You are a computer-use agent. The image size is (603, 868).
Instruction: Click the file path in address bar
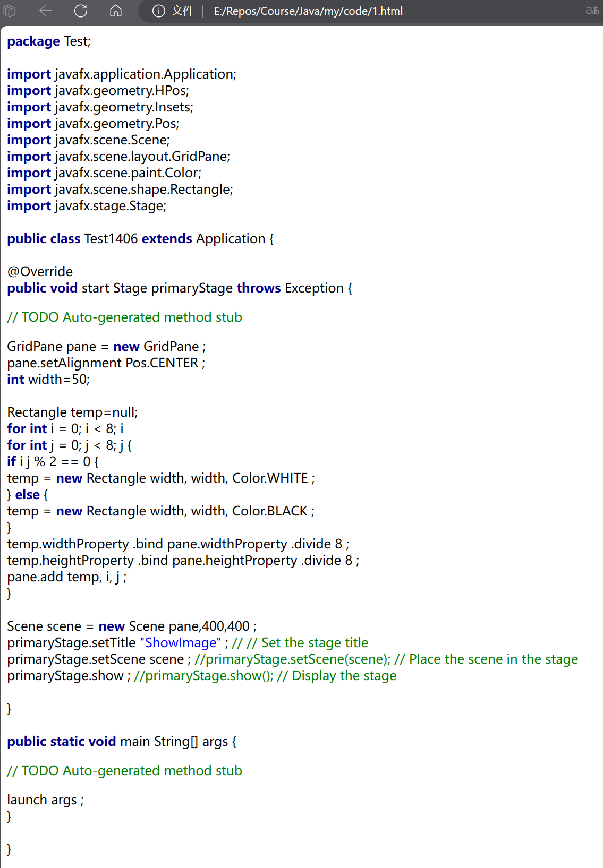308,11
